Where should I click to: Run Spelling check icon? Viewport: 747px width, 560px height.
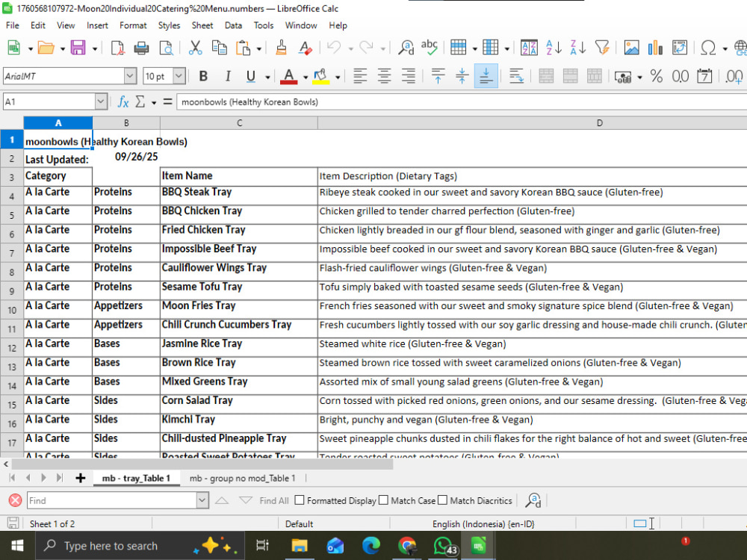pos(430,47)
